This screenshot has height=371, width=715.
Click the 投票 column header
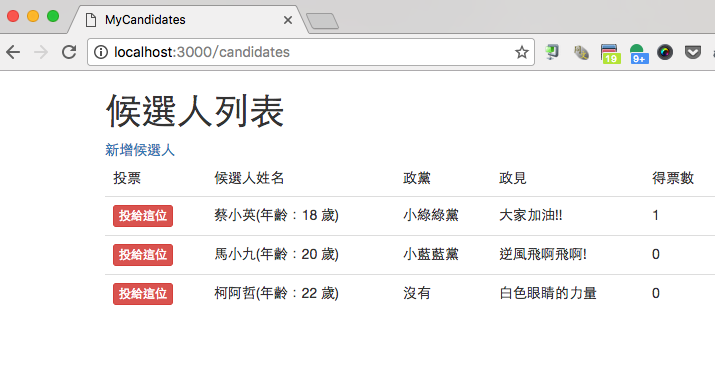[x=127, y=178]
